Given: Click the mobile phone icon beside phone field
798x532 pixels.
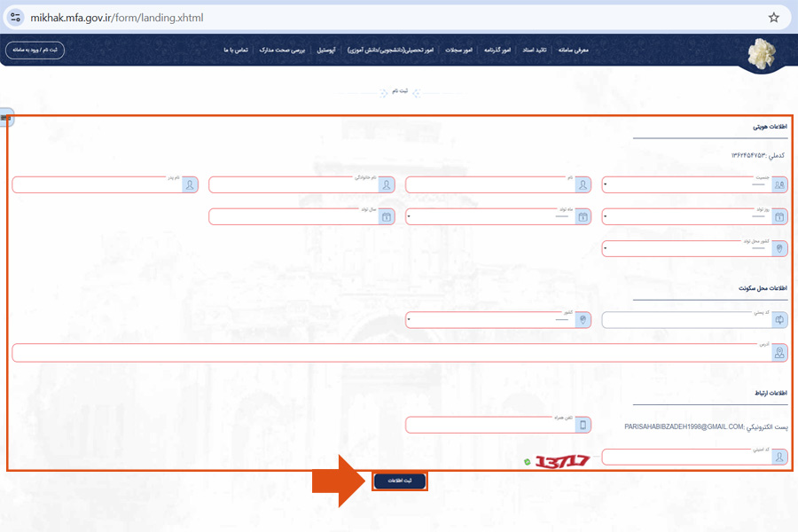Looking at the screenshot, I should [583, 426].
